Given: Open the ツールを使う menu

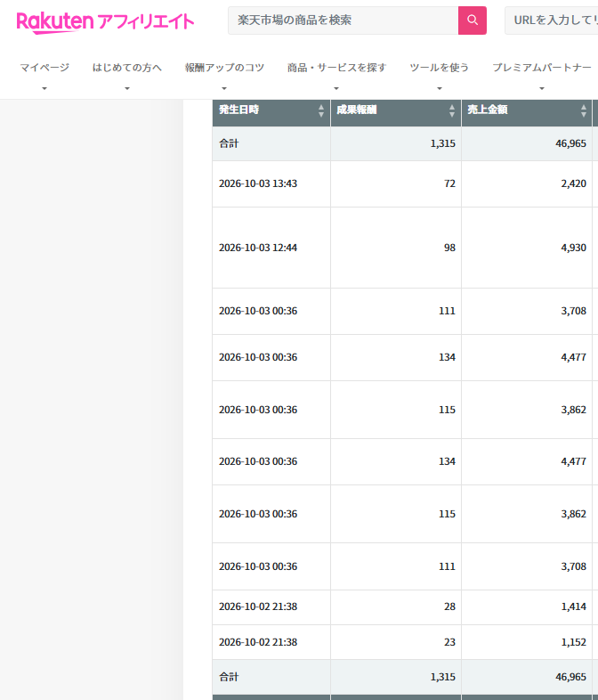Looking at the screenshot, I should [x=440, y=68].
